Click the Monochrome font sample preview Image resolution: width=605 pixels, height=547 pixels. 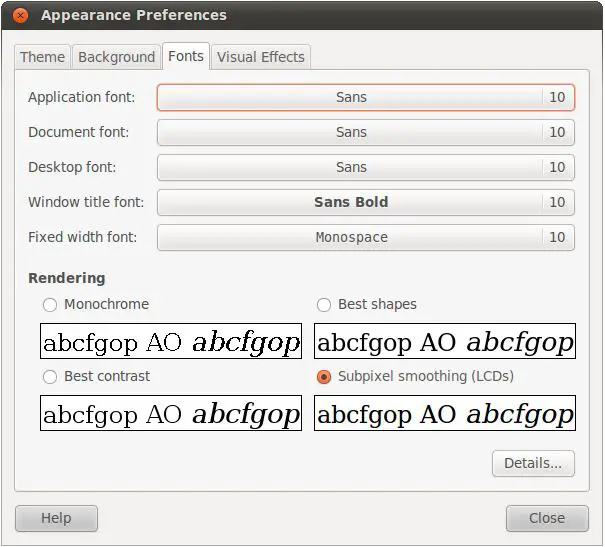tap(171, 341)
